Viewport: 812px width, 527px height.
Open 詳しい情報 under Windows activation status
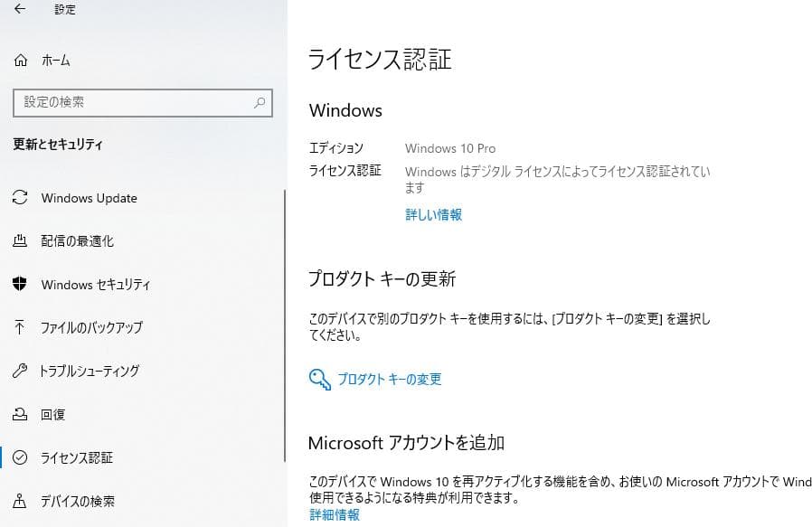[x=433, y=215]
